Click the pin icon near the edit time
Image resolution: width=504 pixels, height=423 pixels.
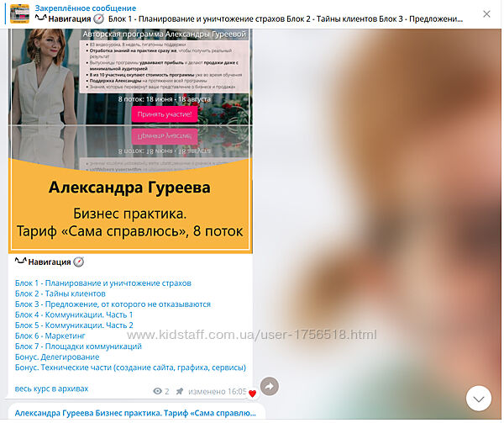(179, 392)
